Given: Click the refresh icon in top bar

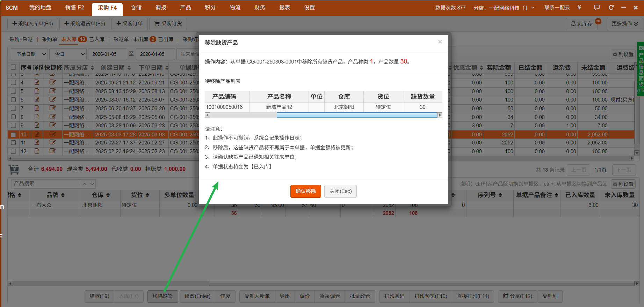Looking at the screenshot, I should [611, 7].
